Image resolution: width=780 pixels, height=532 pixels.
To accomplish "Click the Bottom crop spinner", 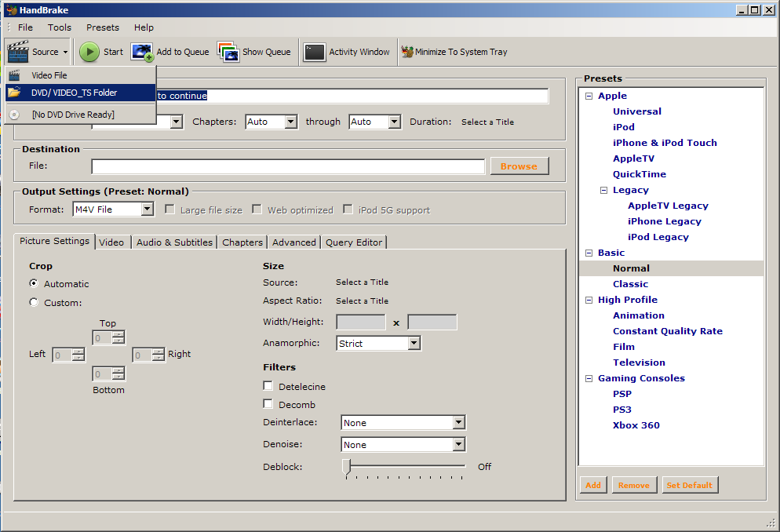I will coord(109,374).
